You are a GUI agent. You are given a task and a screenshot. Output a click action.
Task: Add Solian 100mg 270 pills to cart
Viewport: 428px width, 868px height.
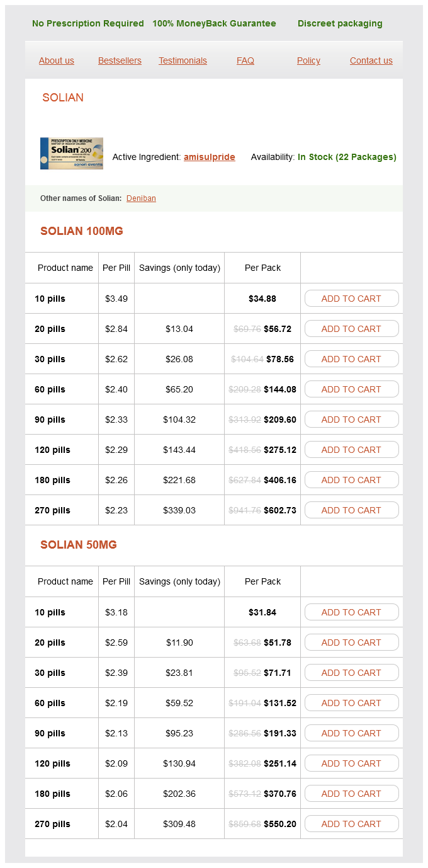tap(351, 510)
